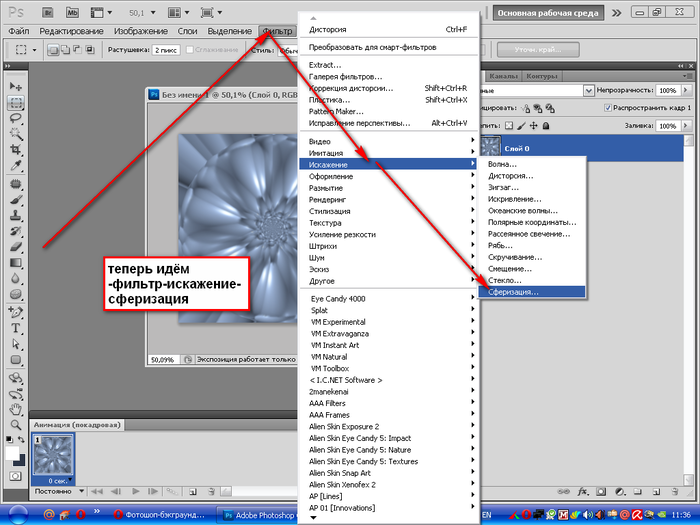
Task: Select the Rectangular Marquee tool
Action: click(16, 103)
